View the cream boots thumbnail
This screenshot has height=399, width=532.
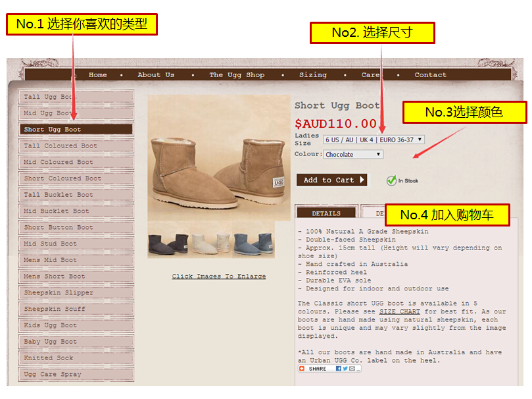click(211, 243)
